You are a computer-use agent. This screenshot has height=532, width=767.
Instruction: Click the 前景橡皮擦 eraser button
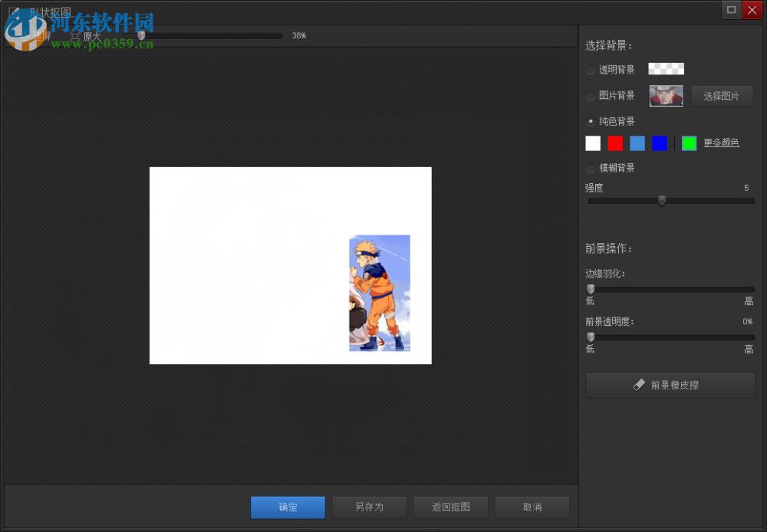pyautogui.click(x=670, y=386)
